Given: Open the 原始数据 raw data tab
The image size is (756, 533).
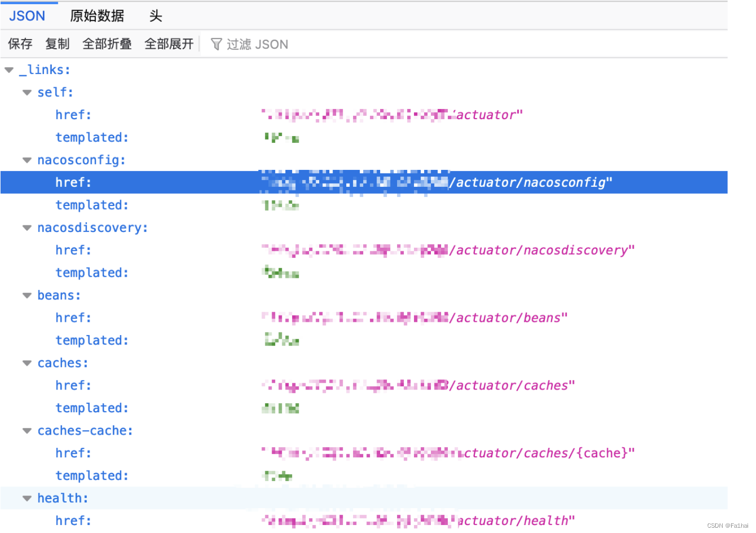Looking at the screenshot, I should [x=97, y=16].
